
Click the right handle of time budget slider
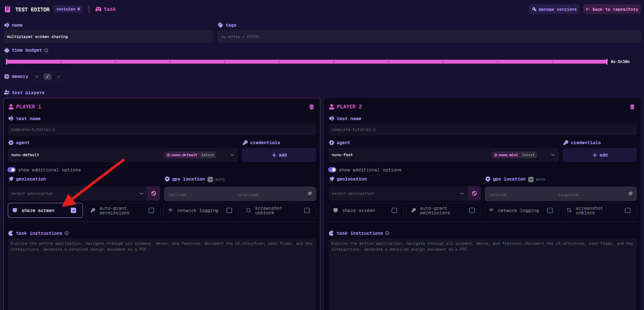[x=607, y=62]
